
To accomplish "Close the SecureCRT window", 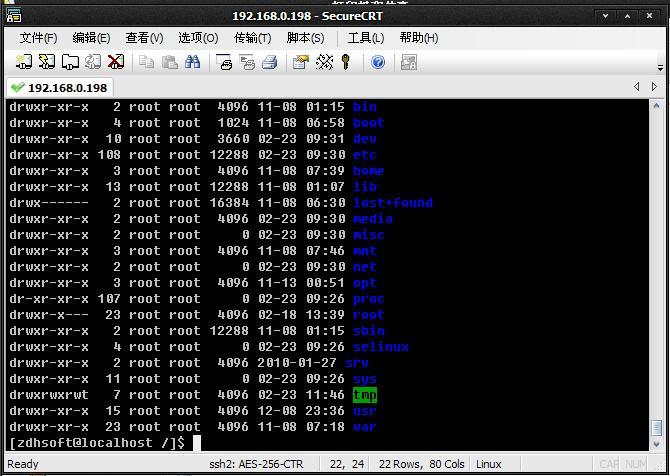I will pyautogui.click(x=649, y=16).
